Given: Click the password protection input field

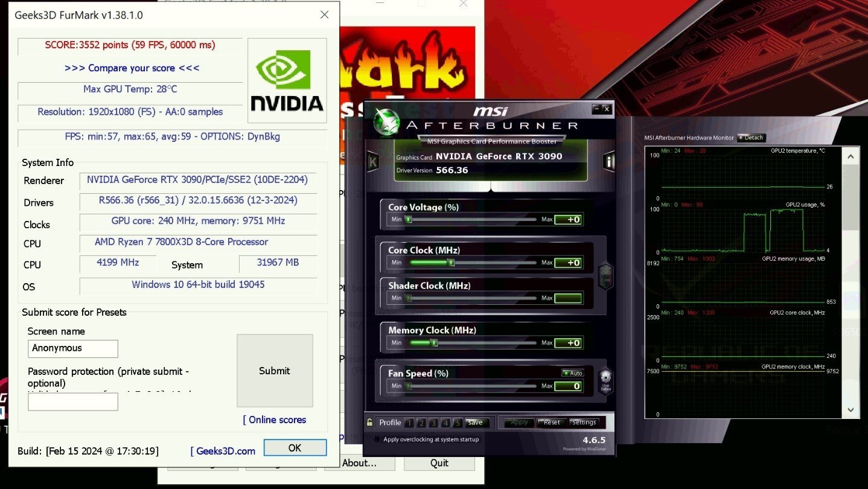Looking at the screenshot, I should pos(73,401).
